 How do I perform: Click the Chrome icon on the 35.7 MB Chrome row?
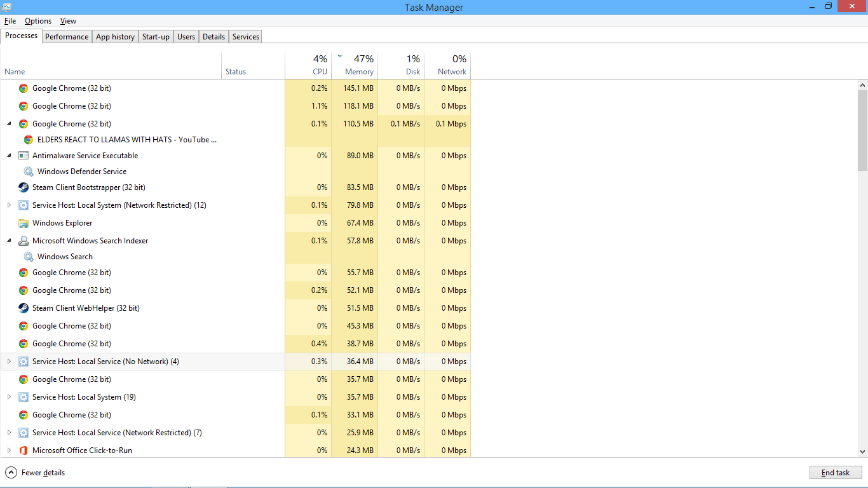tap(24, 379)
